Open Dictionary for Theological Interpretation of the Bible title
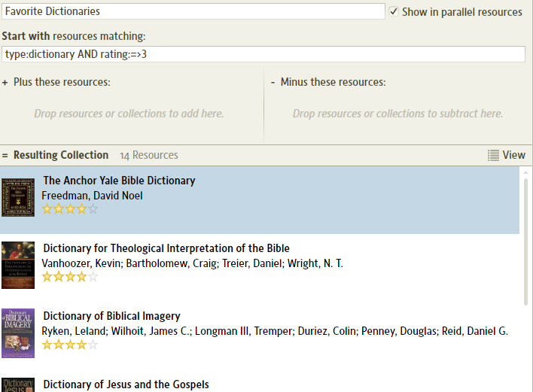The image size is (533, 392). click(166, 248)
